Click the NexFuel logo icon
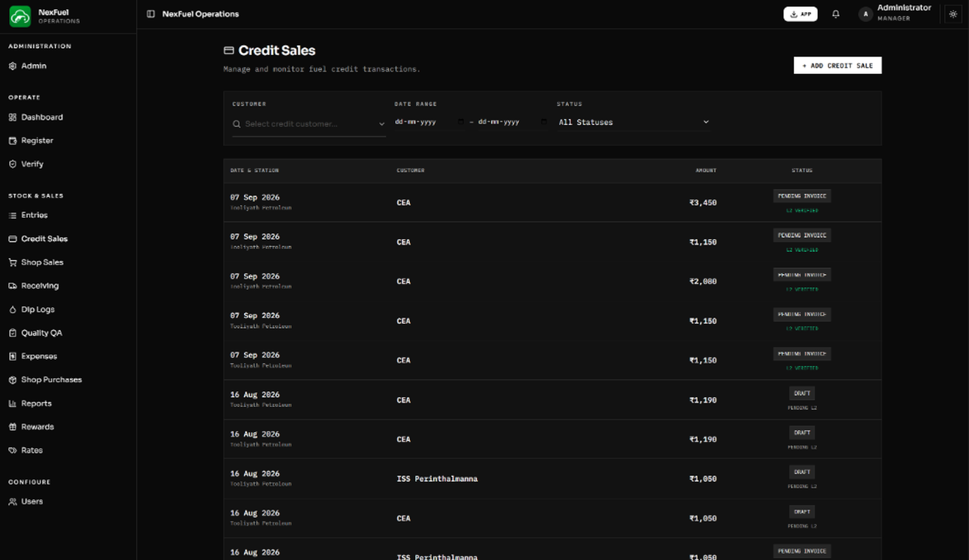Screen dimensions: 969x560 (x=20, y=17)
